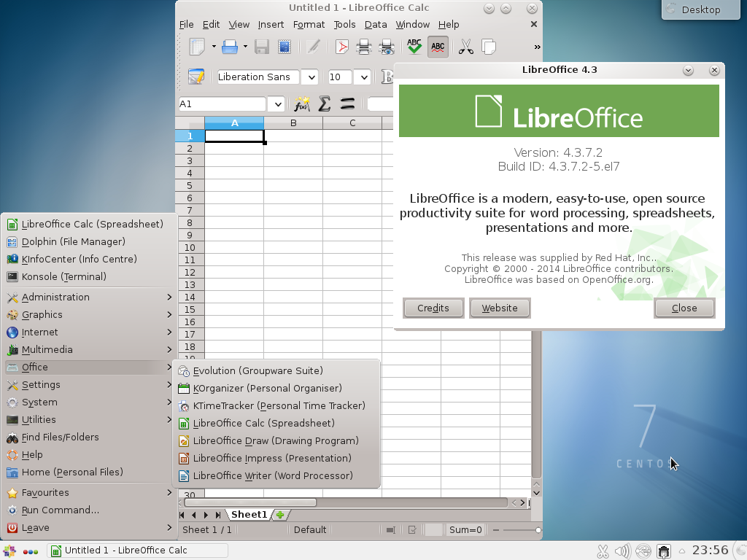Click the selection mode icon in status bar

pos(391,530)
